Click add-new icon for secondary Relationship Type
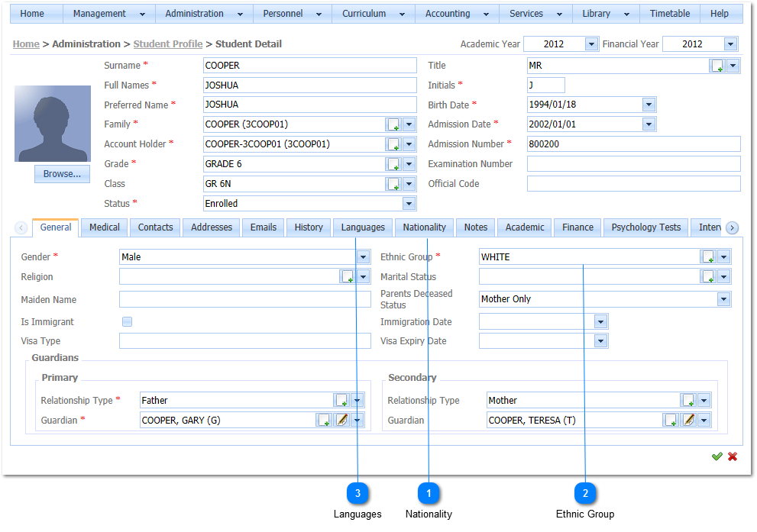 pyautogui.click(x=688, y=400)
